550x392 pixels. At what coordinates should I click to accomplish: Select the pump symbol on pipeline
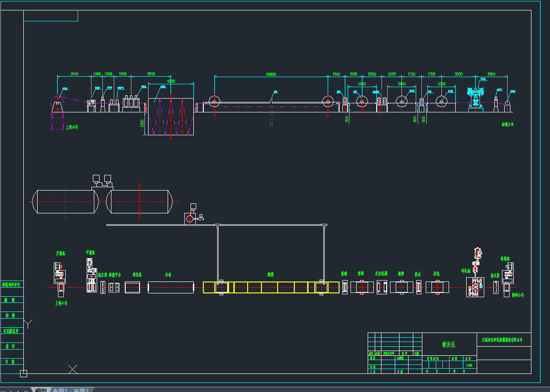pos(190,219)
